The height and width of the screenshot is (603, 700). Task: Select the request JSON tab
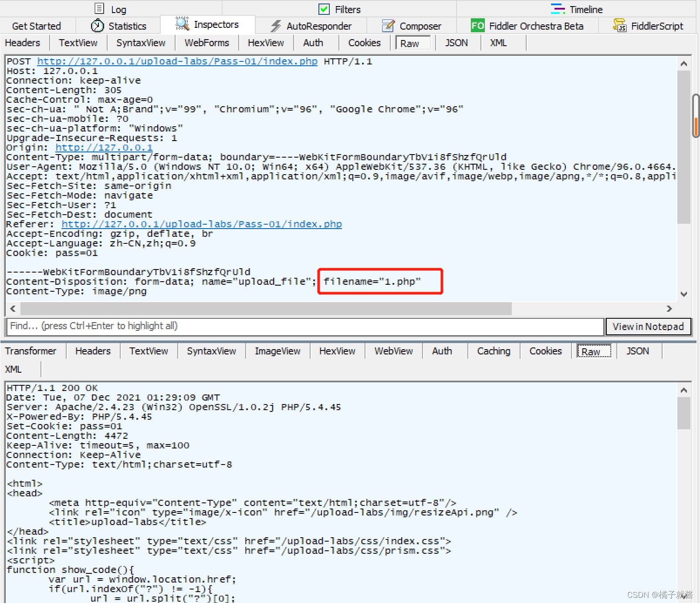457,43
